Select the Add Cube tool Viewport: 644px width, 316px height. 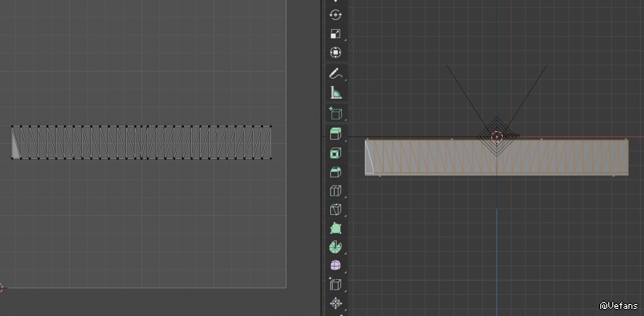335,114
